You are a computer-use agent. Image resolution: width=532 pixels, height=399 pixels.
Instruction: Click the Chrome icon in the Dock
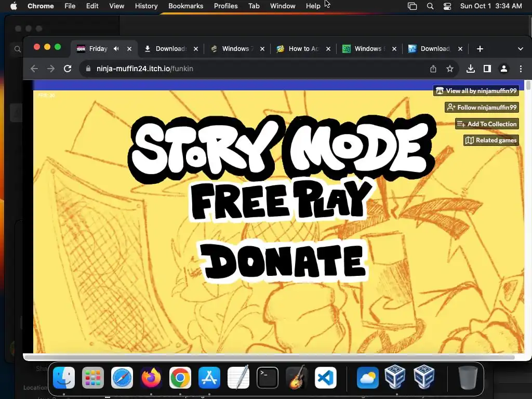tap(180, 378)
